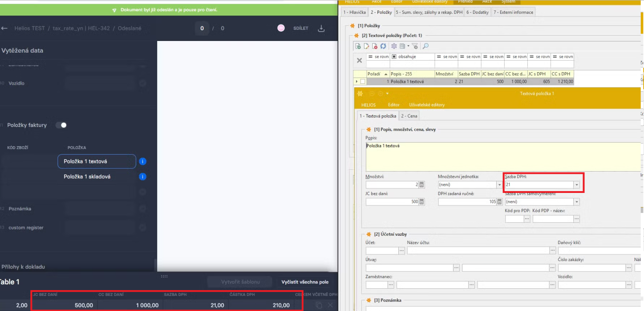The image size is (644, 311).
Task: Open the gear settings in items toolbar
Action: coord(394,46)
